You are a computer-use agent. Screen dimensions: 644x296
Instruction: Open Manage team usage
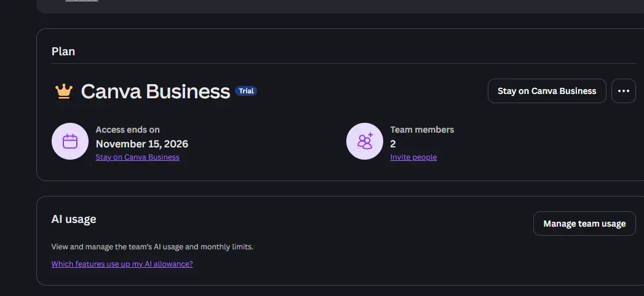click(x=584, y=224)
